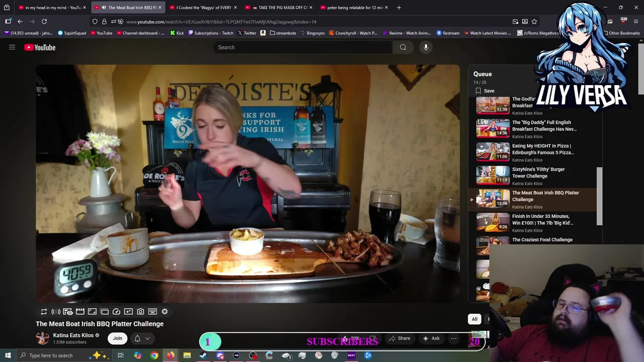Focus the YouTube Search field
The width and height of the screenshot is (644, 362).
coord(303,47)
